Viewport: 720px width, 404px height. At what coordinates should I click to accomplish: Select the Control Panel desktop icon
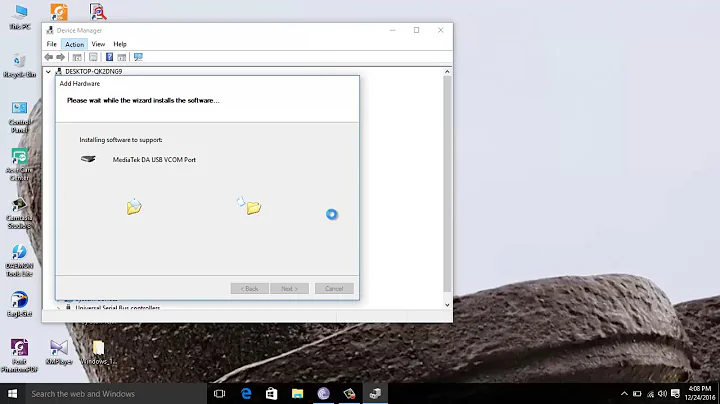19,117
